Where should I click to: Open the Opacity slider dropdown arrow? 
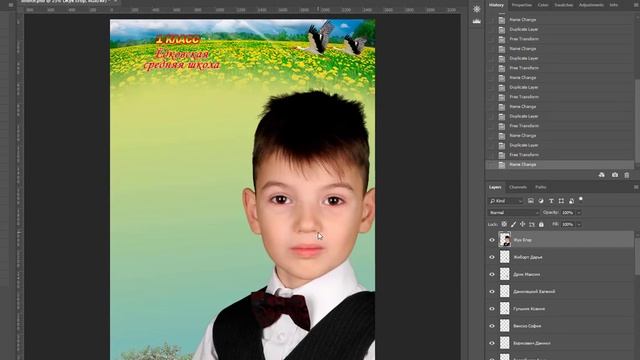(579, 213)
